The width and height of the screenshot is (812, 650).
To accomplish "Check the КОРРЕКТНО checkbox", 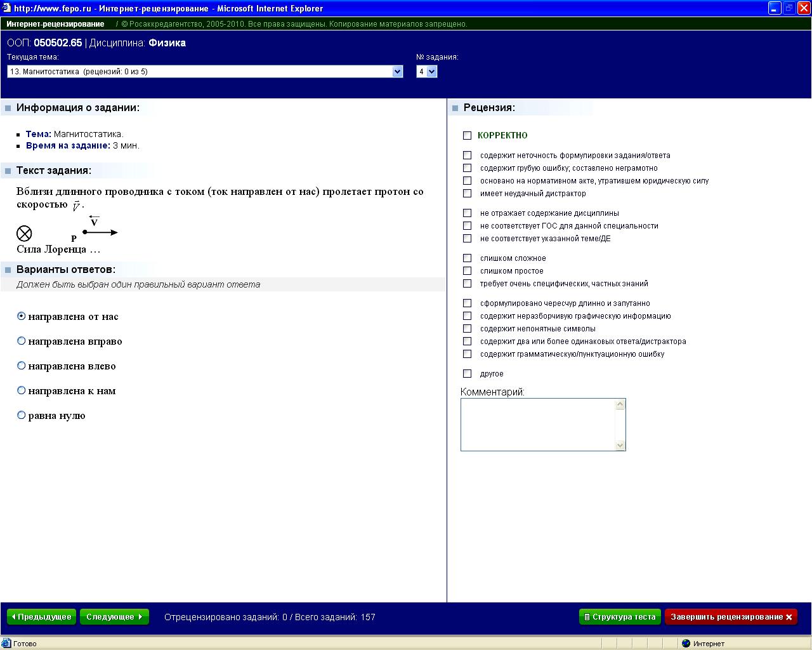I will point(468,135).
